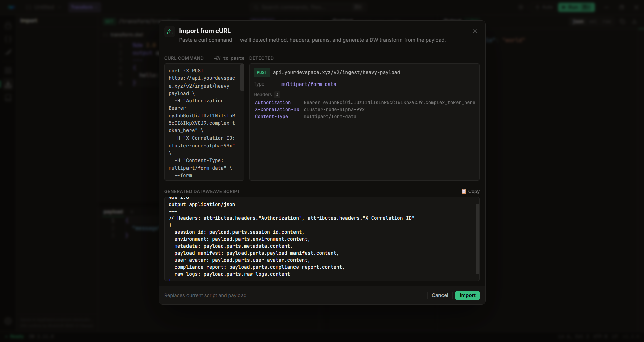Click the CURL COMMAND section label
Screen dimensions: 644x342
[184, 58]
